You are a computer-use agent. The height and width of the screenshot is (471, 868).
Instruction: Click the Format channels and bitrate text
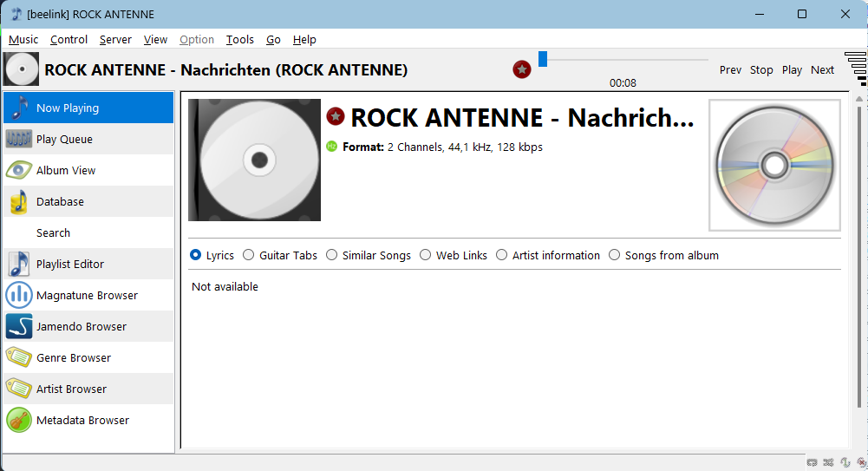465,147
